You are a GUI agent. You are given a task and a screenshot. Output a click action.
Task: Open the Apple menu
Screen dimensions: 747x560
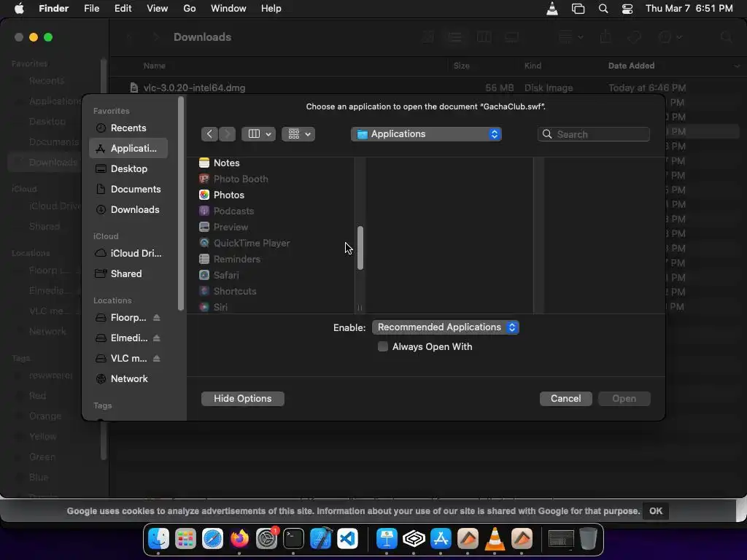19,9
